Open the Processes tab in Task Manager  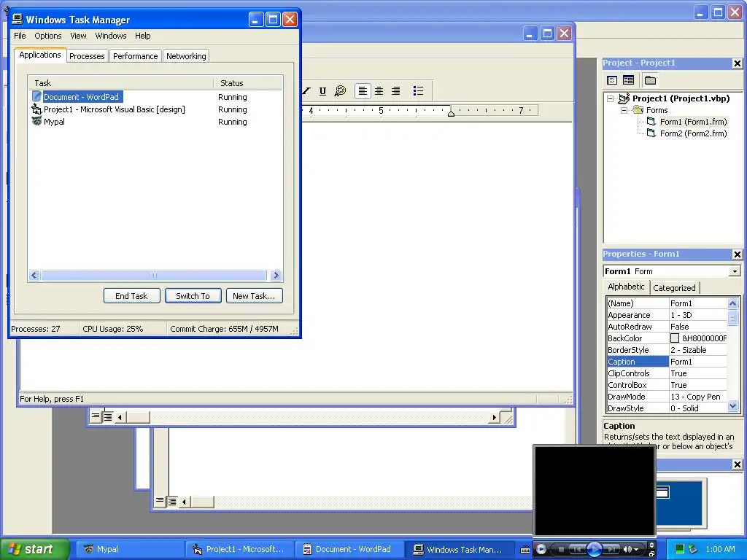coord(87,56)
